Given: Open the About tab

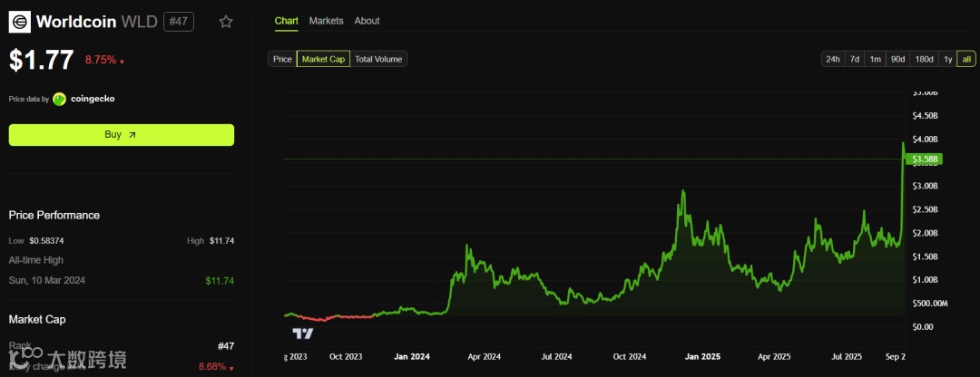Looking at the screenshot, I should coord(367,21).
